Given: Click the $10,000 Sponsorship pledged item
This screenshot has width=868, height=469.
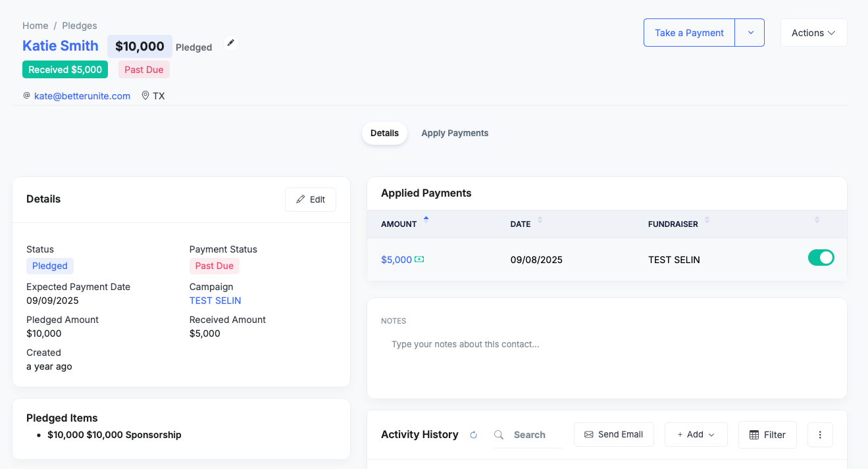Looking at the screenshot, I should coord(115,435).
